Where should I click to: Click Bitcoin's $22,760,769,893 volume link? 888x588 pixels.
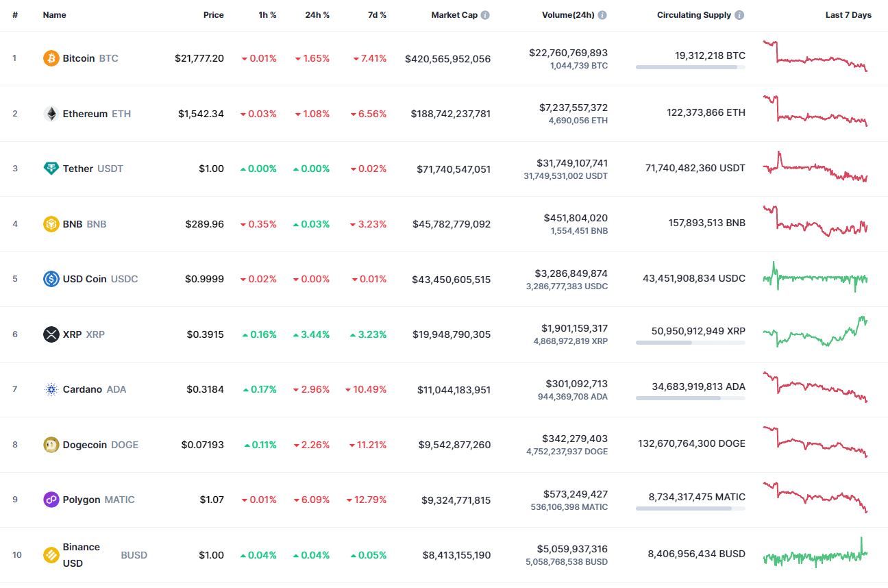pyautogui.click(x=568, y=53)
